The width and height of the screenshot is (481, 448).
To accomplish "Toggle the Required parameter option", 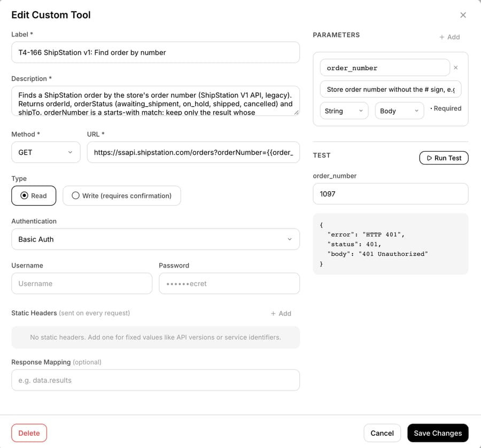I will 446,108.
